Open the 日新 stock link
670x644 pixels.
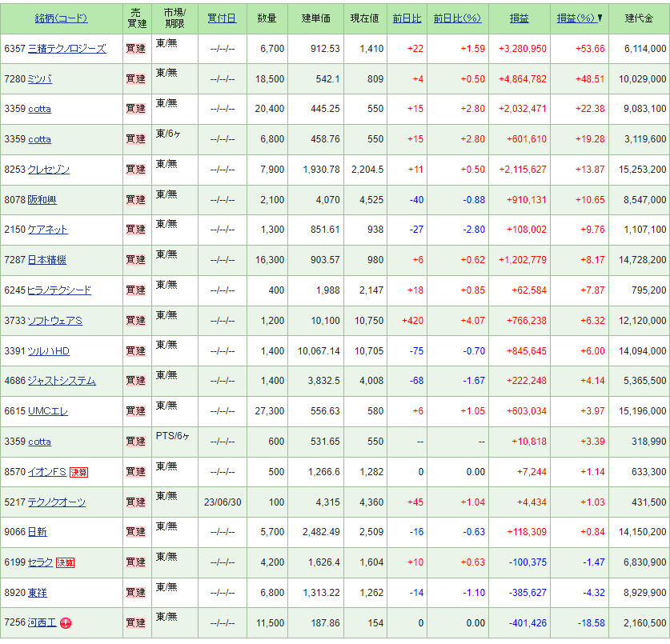click(37, 532)
